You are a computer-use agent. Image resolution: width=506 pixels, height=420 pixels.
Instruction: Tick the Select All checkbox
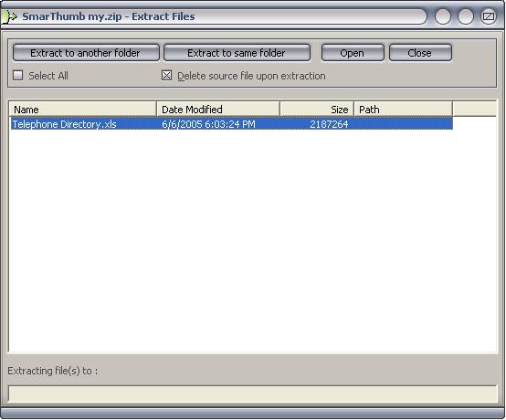pyautogui.click(x=17, y=76)
